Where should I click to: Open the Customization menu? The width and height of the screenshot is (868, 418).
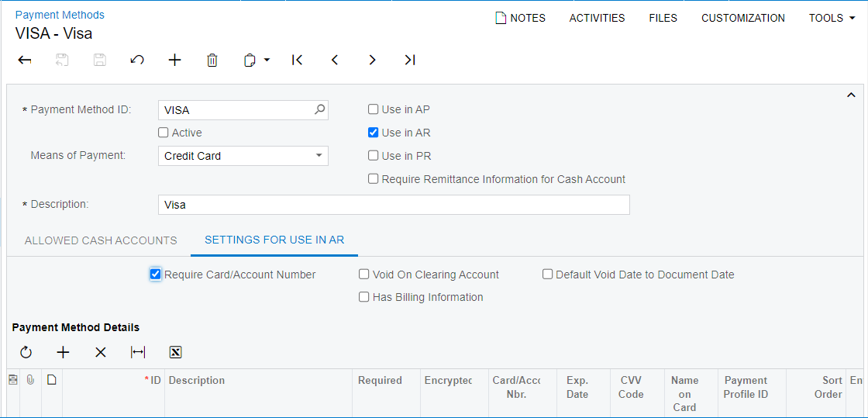(743, 19)
